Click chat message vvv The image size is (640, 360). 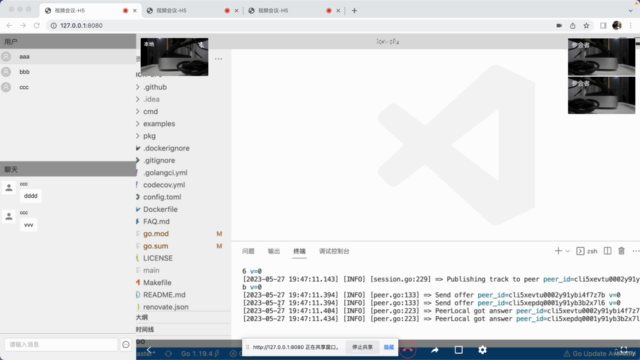pyautogui.click(x=29, y=225)
